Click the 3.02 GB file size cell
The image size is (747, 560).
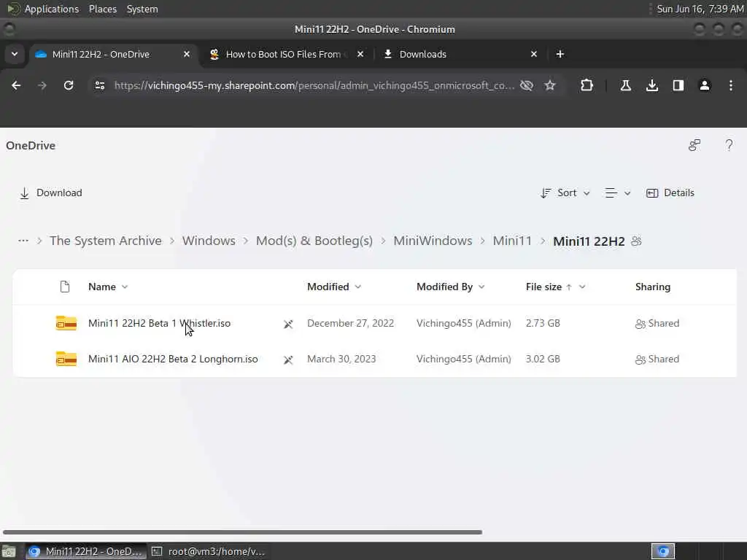[x=543, y=359]
